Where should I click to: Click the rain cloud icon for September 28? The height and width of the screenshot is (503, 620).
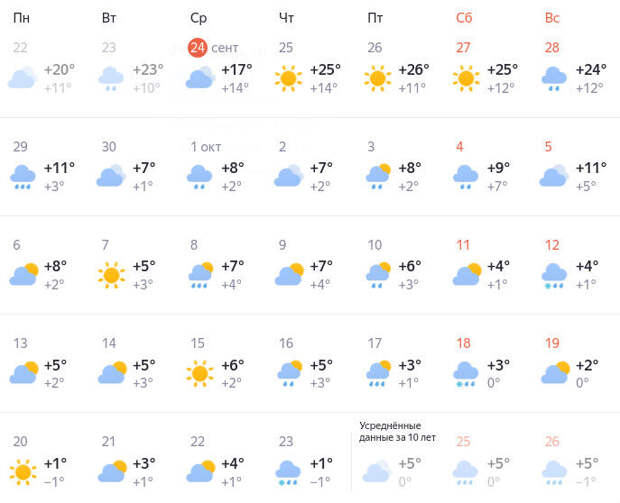pyautogui.click(x=553, y=77)
